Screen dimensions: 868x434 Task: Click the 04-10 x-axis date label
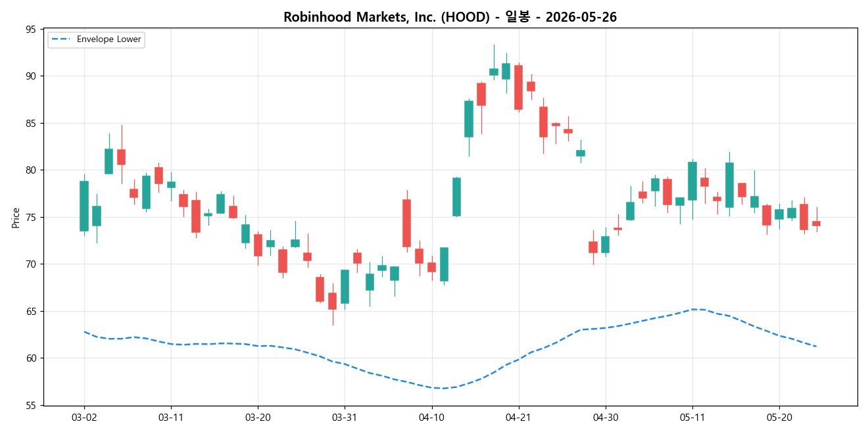coord(431,417)
